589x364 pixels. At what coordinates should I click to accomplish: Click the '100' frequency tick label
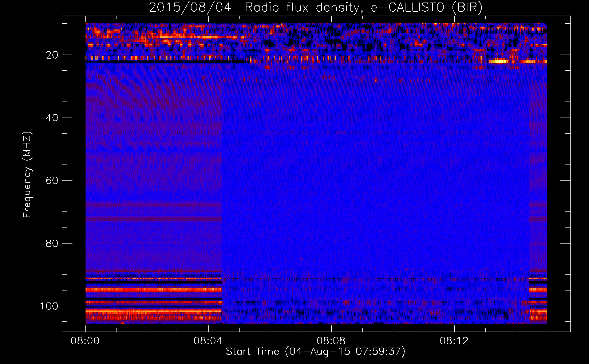(49, 306)
